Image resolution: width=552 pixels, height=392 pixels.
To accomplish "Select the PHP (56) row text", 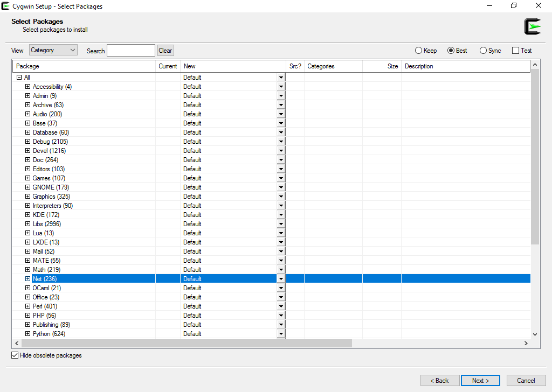I will click(x=44, y=316).
